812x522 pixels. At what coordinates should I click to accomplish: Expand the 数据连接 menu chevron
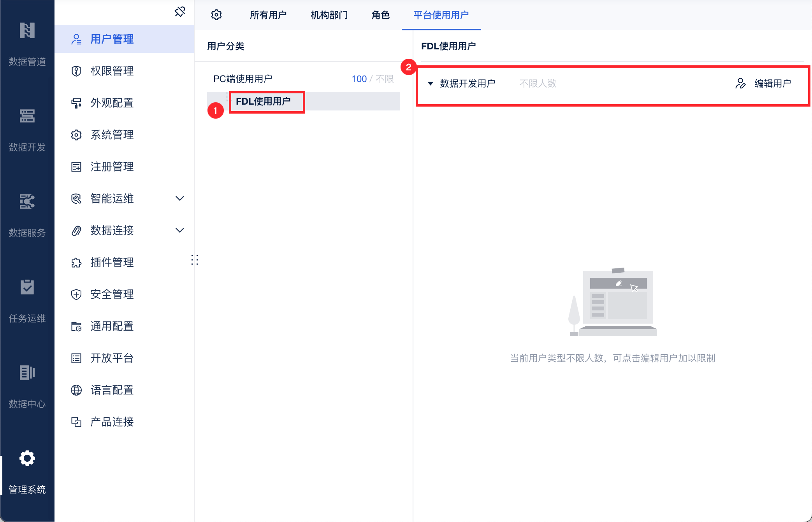click(x=180, y=230)
